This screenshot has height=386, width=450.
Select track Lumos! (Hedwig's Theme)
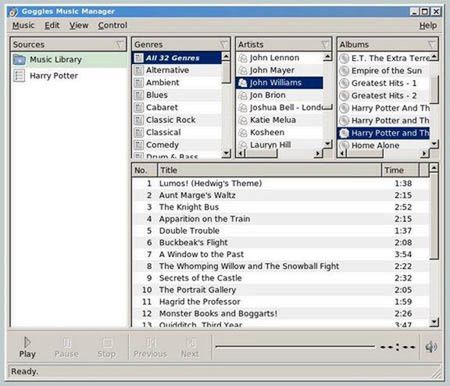(281, 183)
